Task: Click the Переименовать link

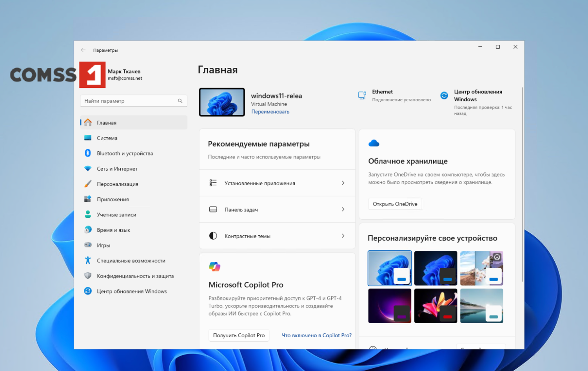Action: (x=270, y=112)
